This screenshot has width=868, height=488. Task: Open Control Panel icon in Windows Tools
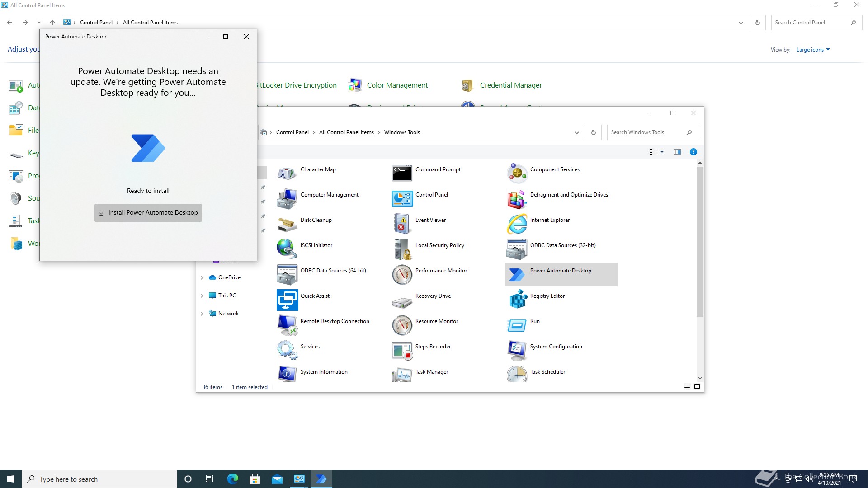(x=402, y=198)
